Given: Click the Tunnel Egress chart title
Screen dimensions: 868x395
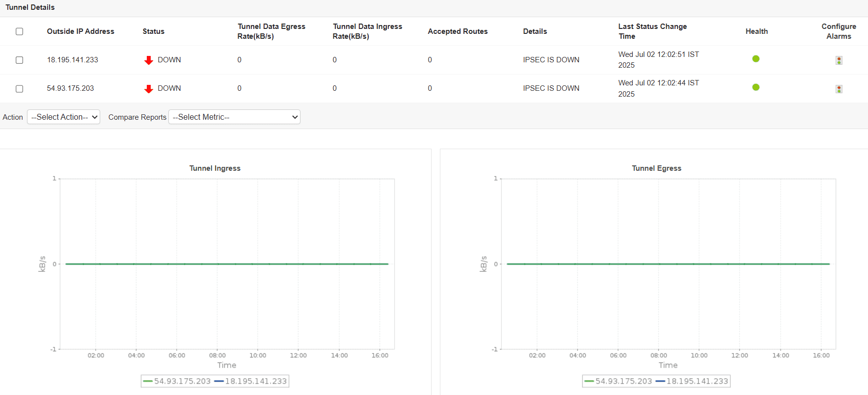Looking at the screenshot, I should pos(656,168).
